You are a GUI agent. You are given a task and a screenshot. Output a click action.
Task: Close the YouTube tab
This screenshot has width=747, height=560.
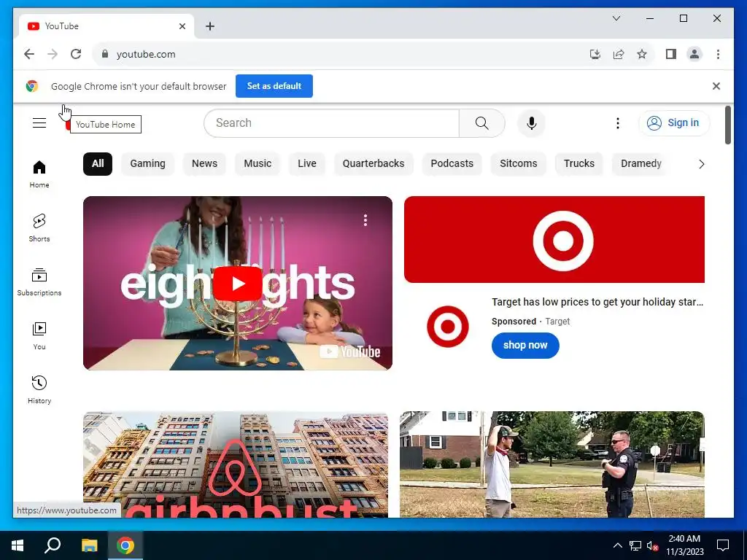tap(182, 26)
